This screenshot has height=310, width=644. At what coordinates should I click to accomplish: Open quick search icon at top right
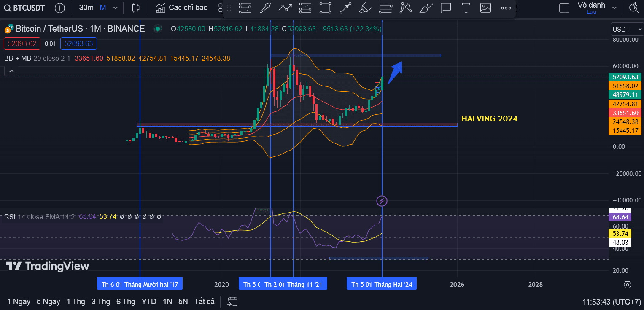point(633,8)
